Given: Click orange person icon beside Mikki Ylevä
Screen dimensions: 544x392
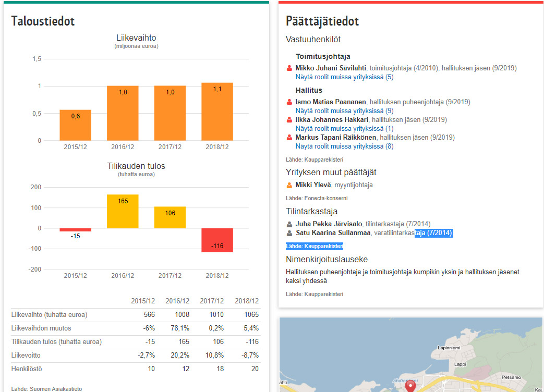Looking at the screenshot, I should pos(289,185).
